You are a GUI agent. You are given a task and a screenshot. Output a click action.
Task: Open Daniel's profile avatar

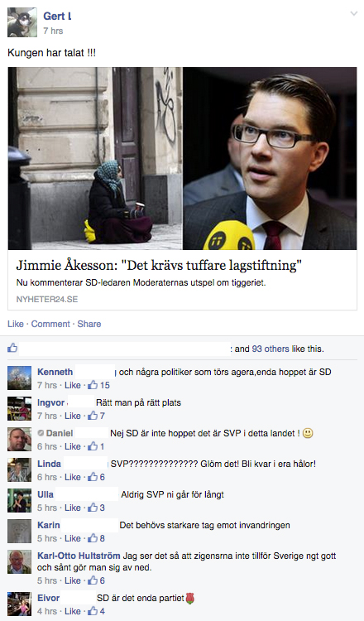coord(19,439)
